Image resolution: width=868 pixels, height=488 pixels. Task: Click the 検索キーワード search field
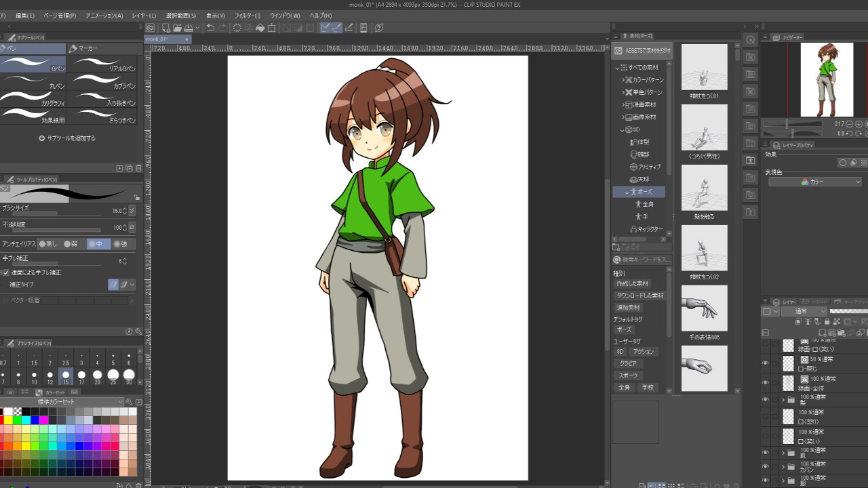(642, 260)
